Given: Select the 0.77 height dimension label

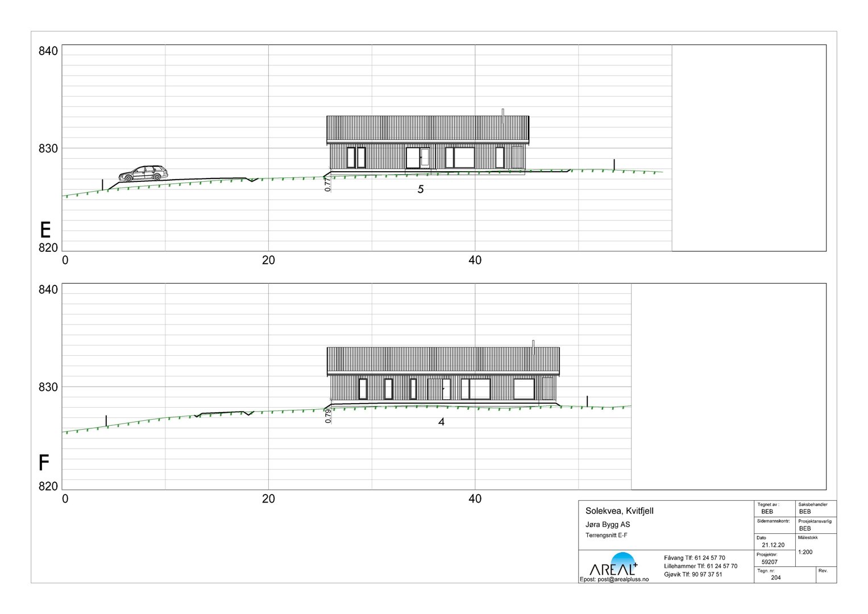Looking at the screenshot, I should point(328,184).
